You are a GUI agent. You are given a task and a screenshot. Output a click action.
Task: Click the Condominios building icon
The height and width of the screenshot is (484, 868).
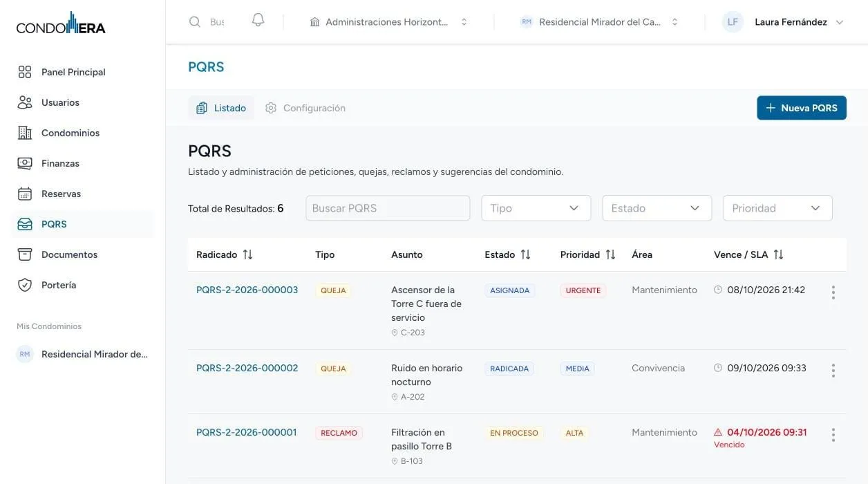point(25,133)
